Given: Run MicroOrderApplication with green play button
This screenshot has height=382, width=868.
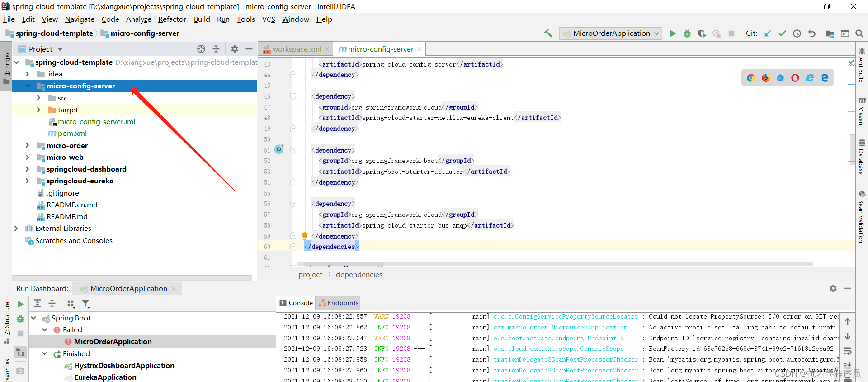Looking at the screenshot, I should 673,33.
